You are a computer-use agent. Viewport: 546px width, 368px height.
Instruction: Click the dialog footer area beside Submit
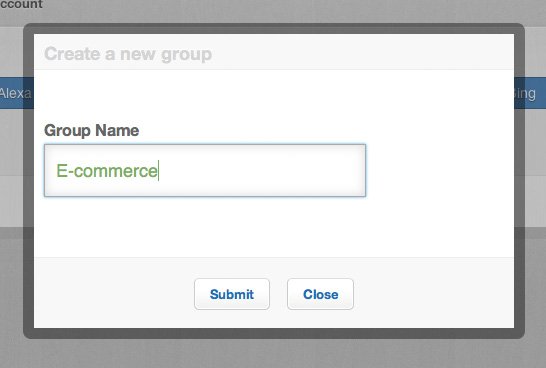(434, 294)
